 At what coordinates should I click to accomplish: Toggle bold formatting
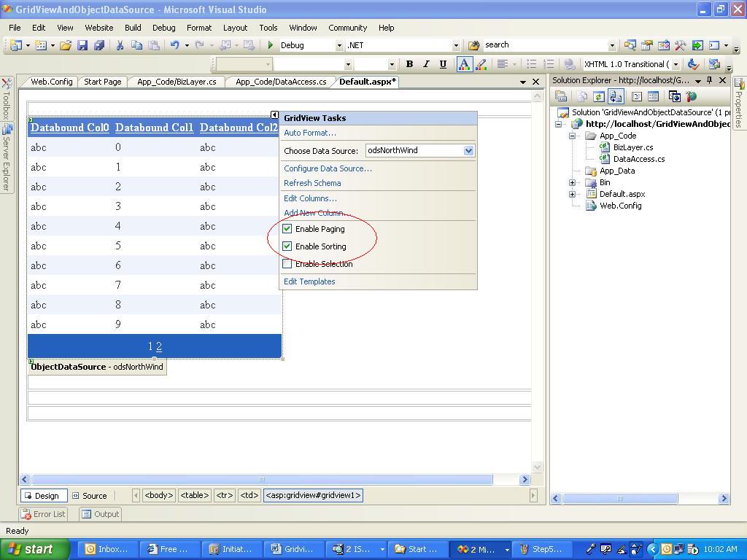tap(409, 64)
